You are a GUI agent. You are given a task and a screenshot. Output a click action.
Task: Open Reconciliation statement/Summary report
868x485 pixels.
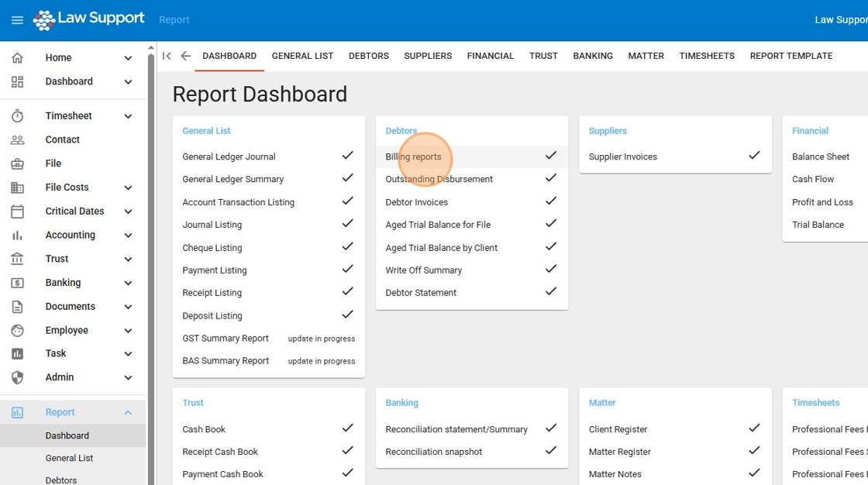(x=456, y=430)
